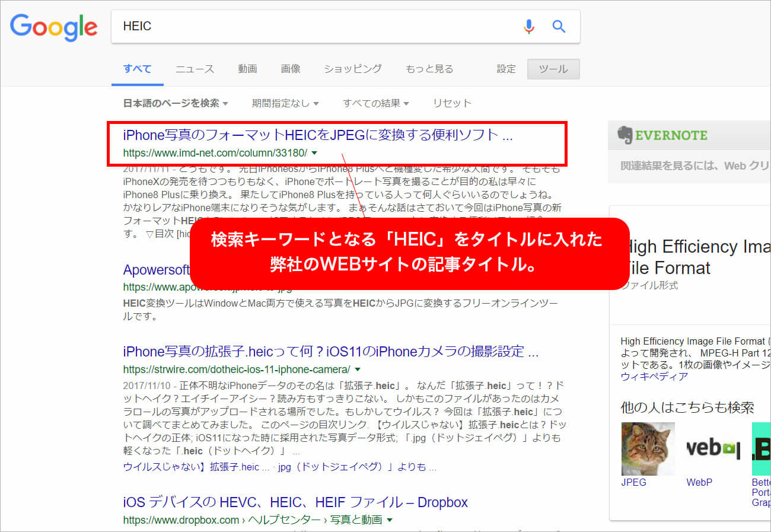Open the 画像 tab

click(291, 69)
